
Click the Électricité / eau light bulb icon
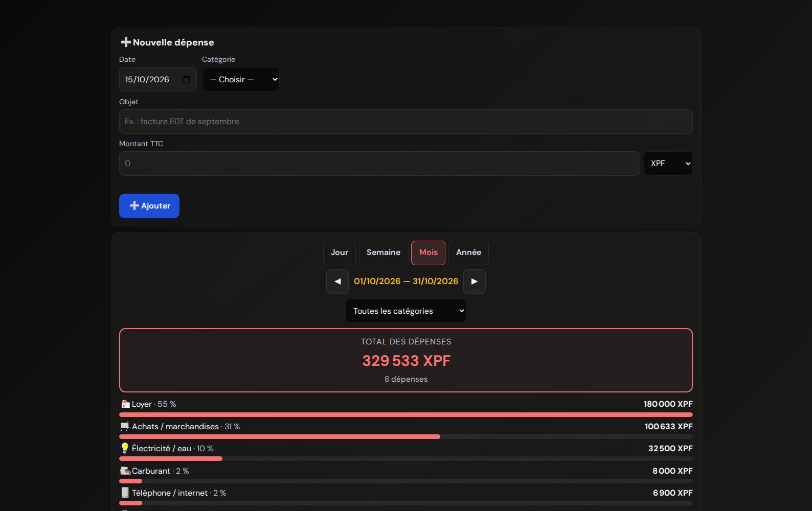125,448
